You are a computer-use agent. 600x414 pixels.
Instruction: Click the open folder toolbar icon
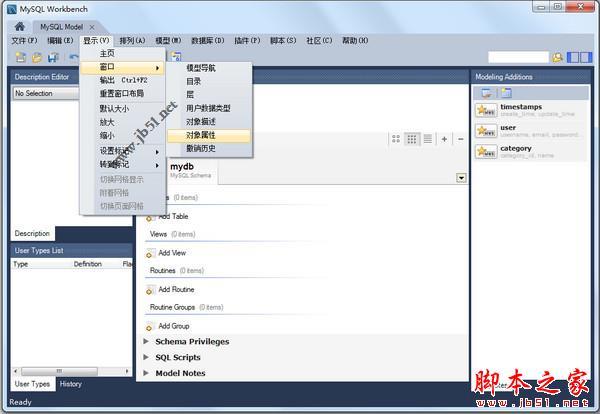point(37,57)
